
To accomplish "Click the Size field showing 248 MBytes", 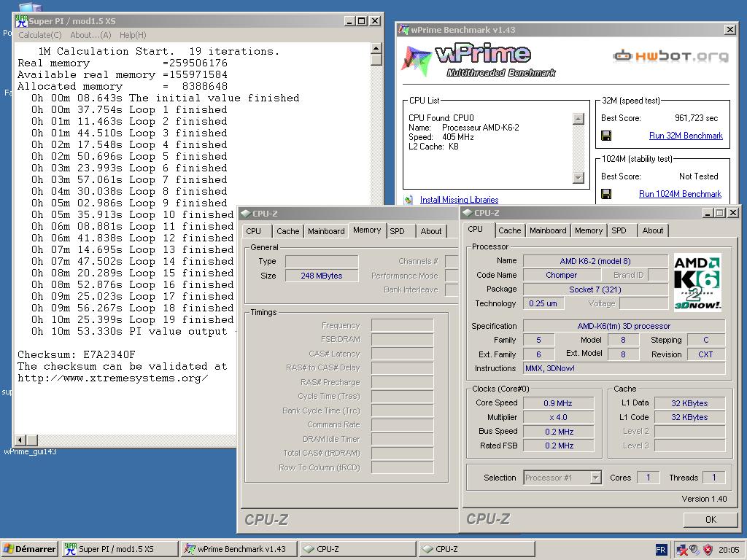I will click(x=322, y=276).
